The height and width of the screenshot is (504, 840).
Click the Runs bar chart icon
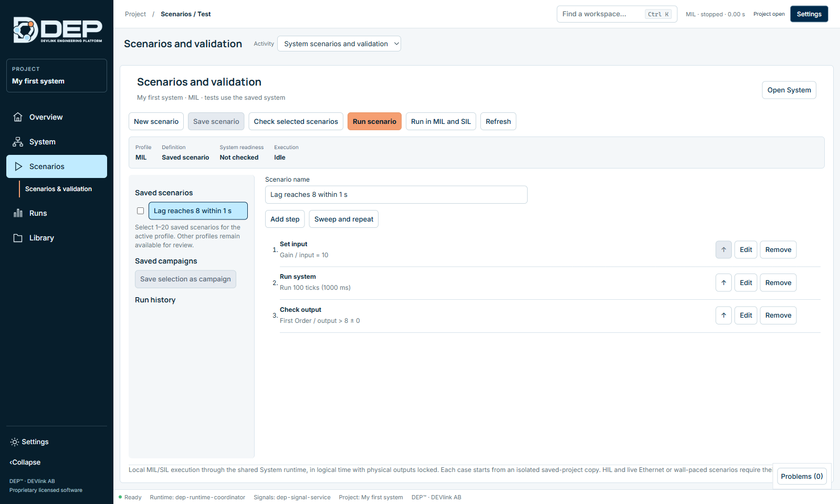tap(18, 213)
